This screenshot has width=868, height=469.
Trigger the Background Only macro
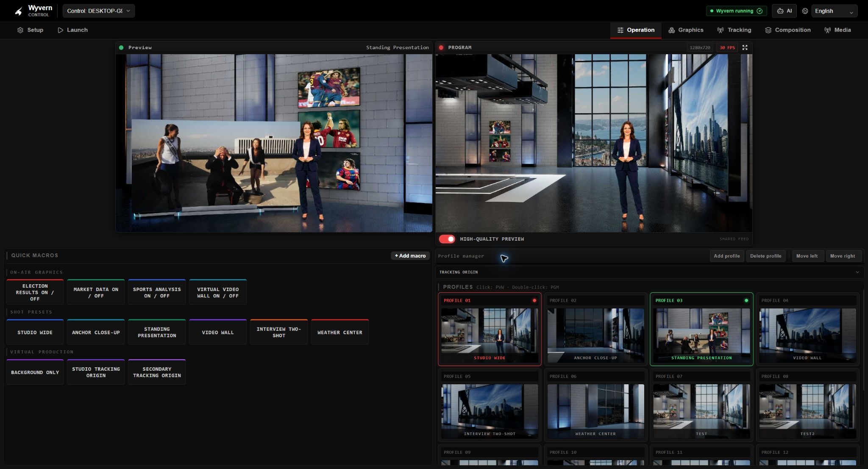[x=35, y=372]
